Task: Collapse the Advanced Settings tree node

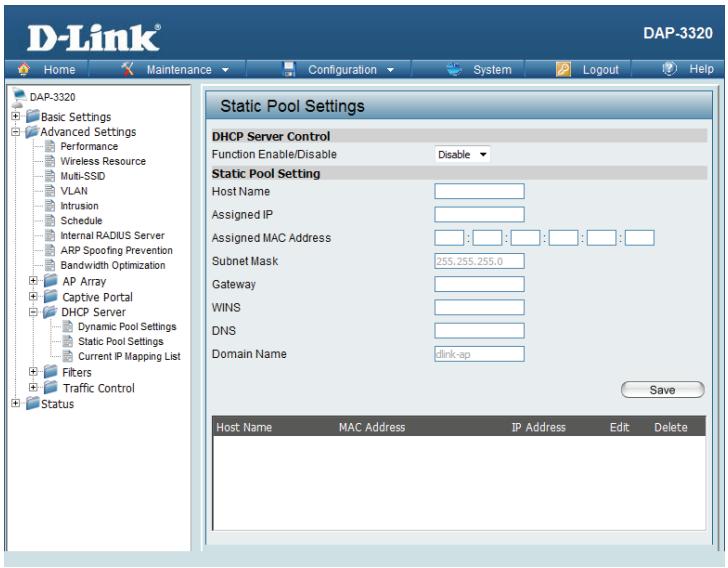Action: pos(16,131)
